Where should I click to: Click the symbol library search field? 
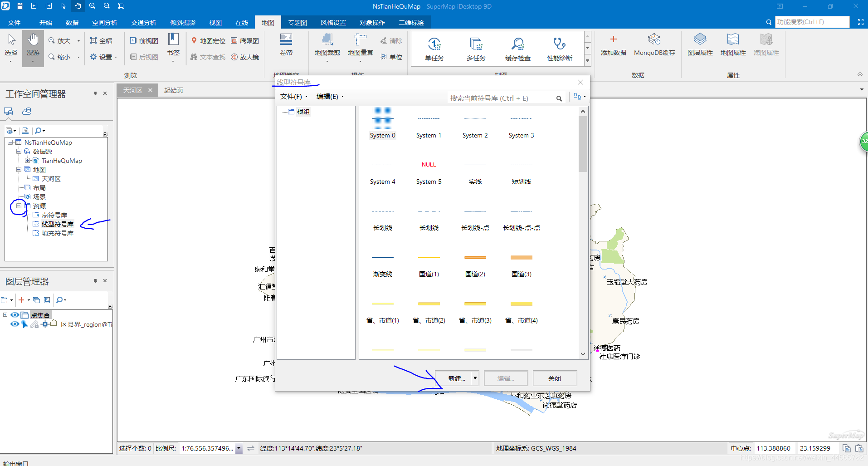point(501,98)
